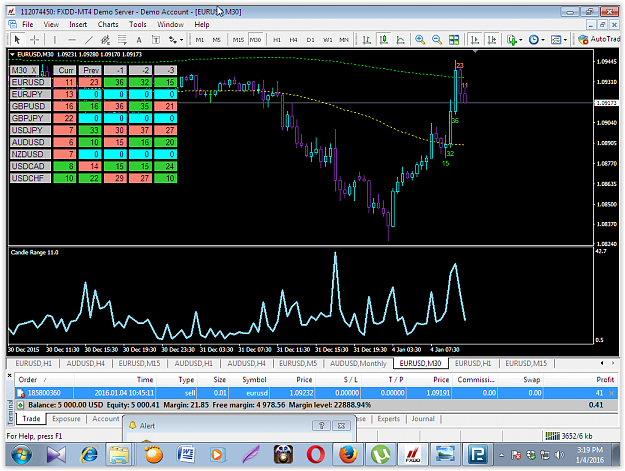Click the M30 X dashboard button
Image resolution: width=625 pixels, height=471 pixels.
(x=24, y=71)
